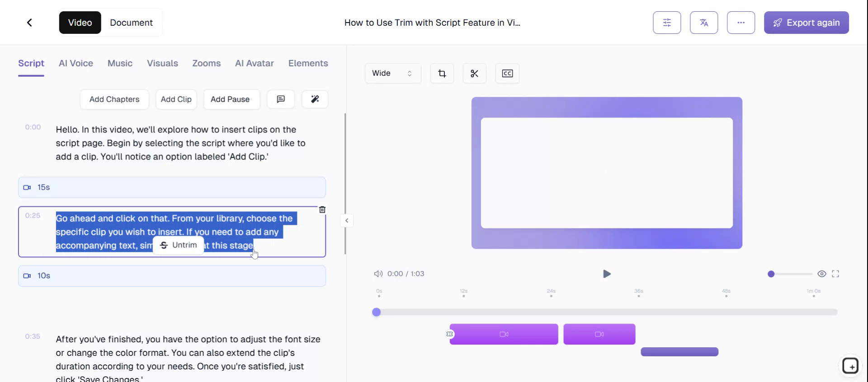Click the comment speech-bubble icon button
This screenshot has height=382, width=868.
coord(281,99)
